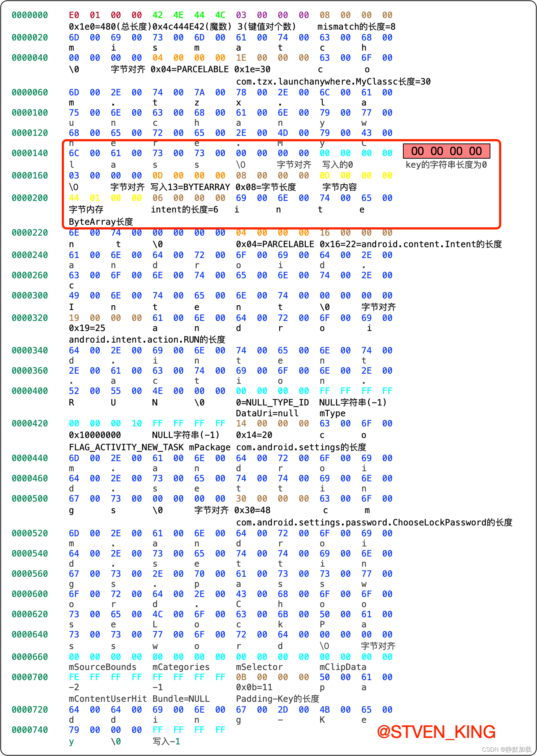Click the offset label 0000660
The image size is (537, 756).
(x=30, y=657)
